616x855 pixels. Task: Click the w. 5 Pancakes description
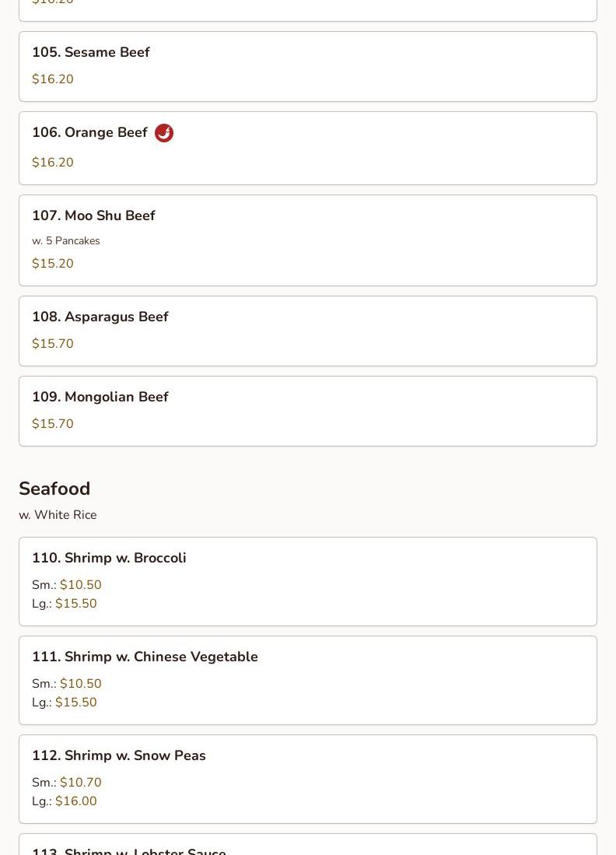point(66,241)
